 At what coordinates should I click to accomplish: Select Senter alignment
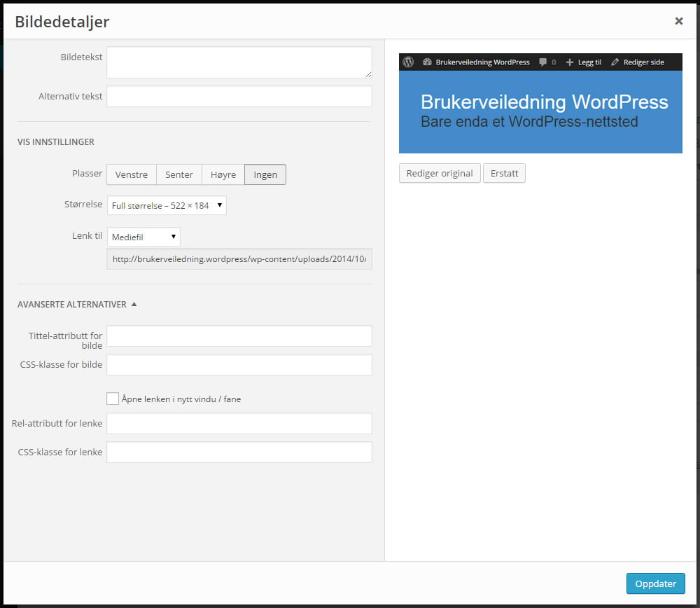(x=179, y=174)
